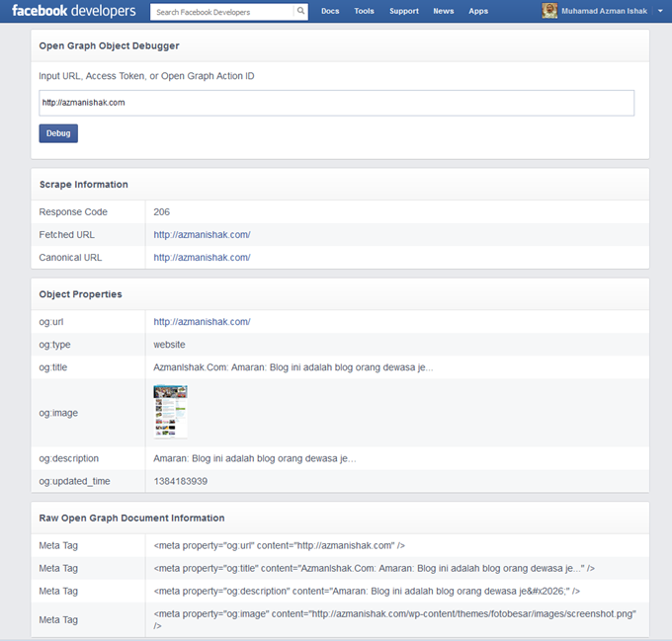This screenshot has height=641, width=672.
Task: Select the og:title value text
Action: pyautogui.click(x=294, y=367)
